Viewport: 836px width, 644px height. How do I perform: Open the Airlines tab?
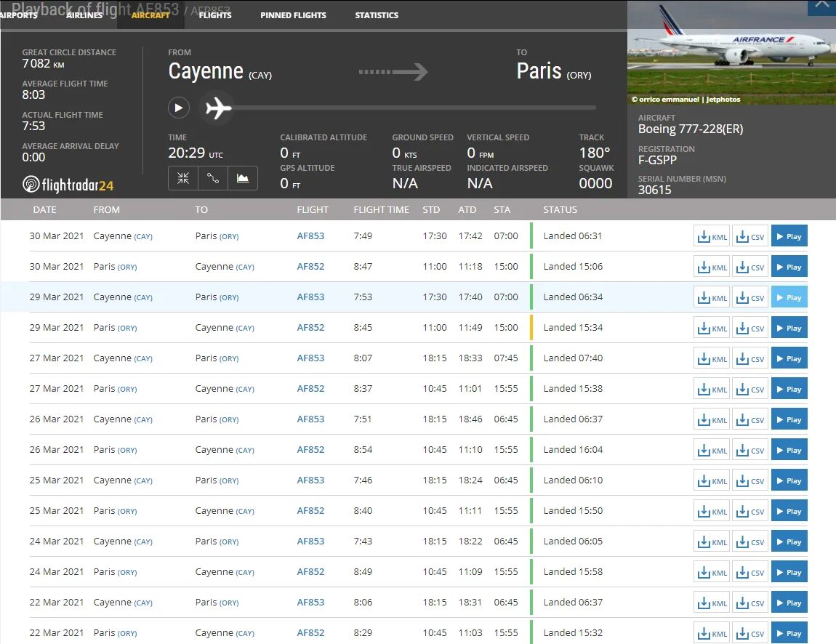click(84, 15)
